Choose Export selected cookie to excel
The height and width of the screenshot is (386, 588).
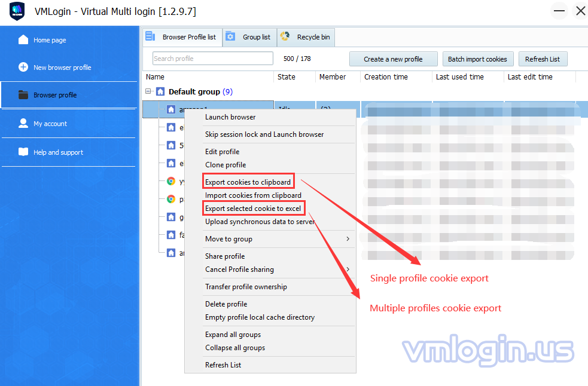coord(253,209)
